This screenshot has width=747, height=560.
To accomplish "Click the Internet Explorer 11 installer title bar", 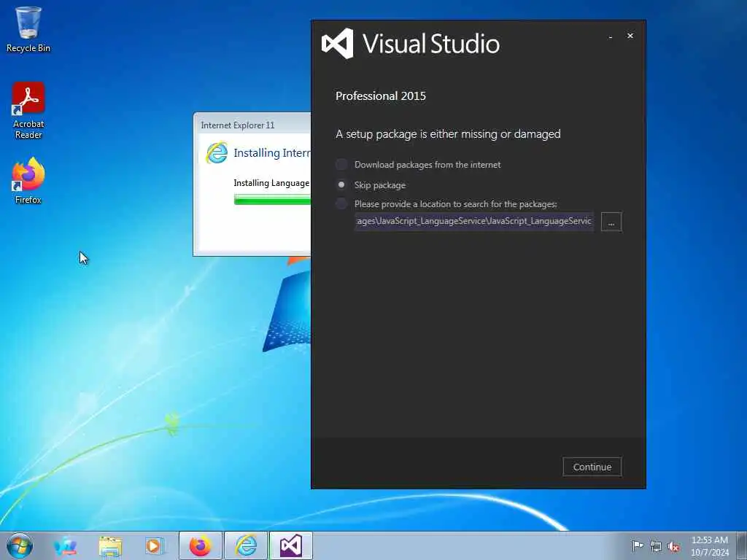I will 252,125.
